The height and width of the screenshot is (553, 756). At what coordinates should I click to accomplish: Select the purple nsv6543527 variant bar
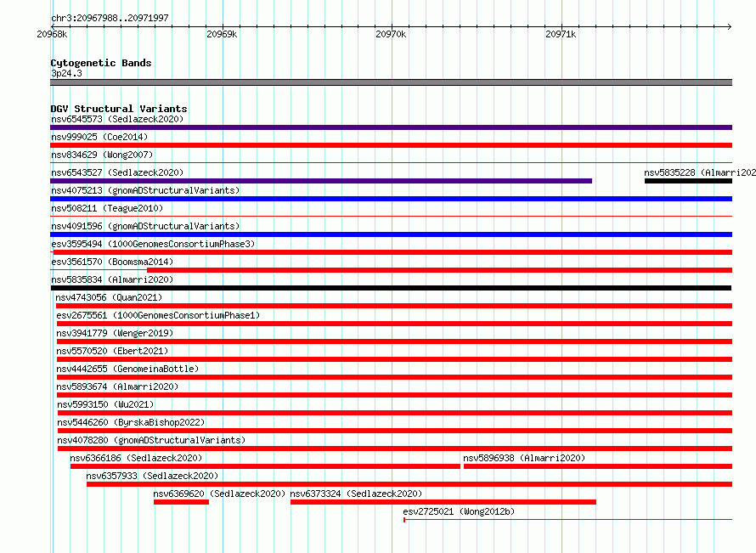(x=321, y=181)
